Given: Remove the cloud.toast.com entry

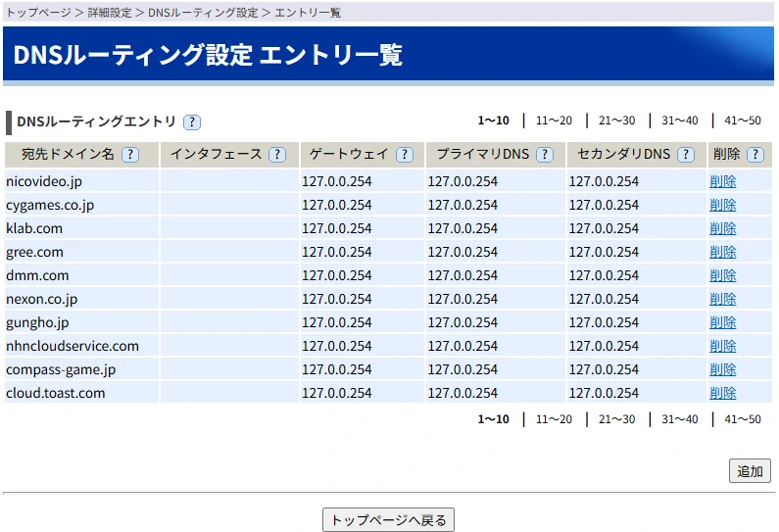Looking at the screenshot, I should point(722,393).
